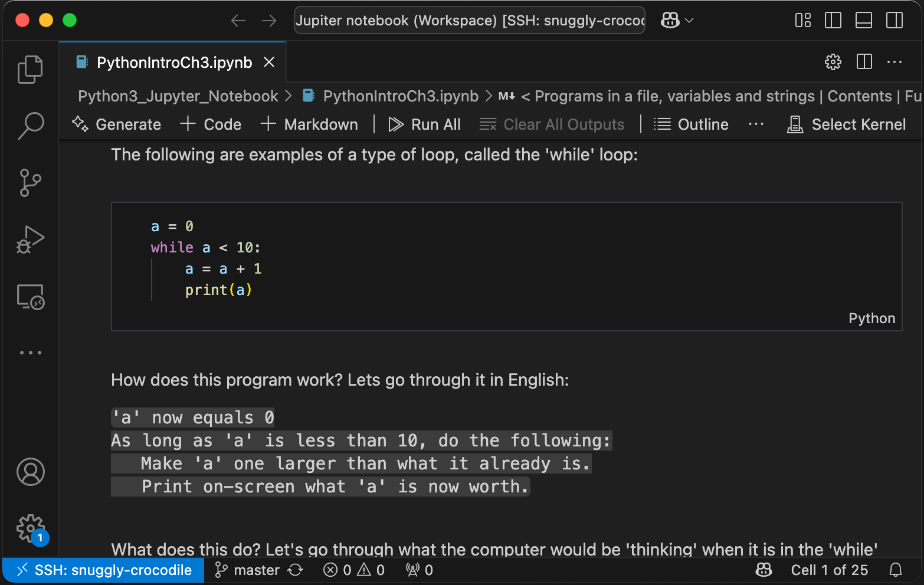Image resolution: width=924 pixels, height=585 pixels.
Task: Click the SSH: snuggly-crocodile remote indicator
Action: 104,570
